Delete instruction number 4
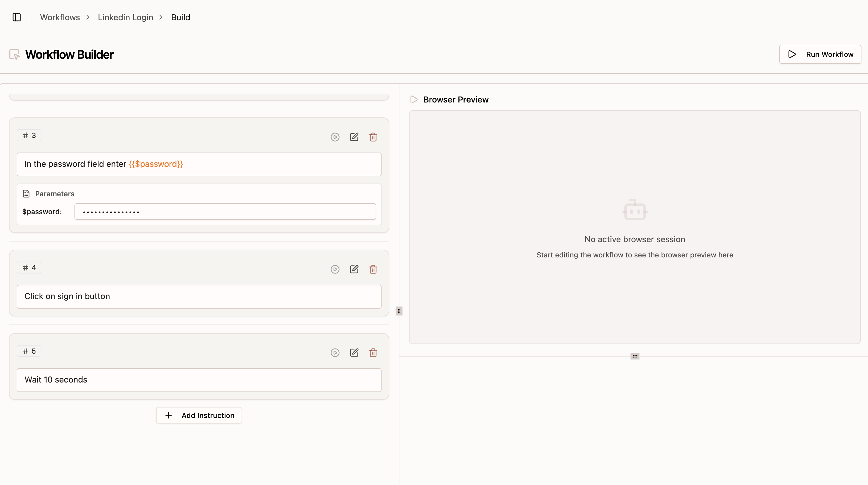The image size is (868, 485). (373, 269)
